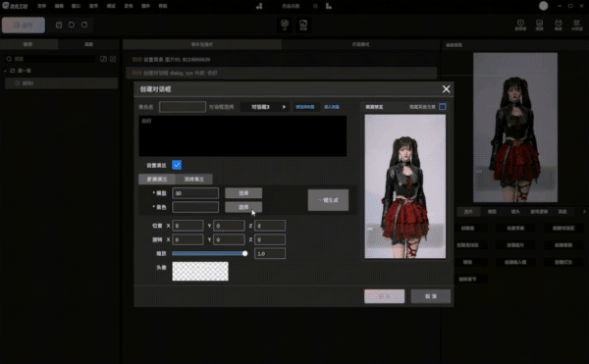
Task: Click the position Z input field
Action: (270, 226)
